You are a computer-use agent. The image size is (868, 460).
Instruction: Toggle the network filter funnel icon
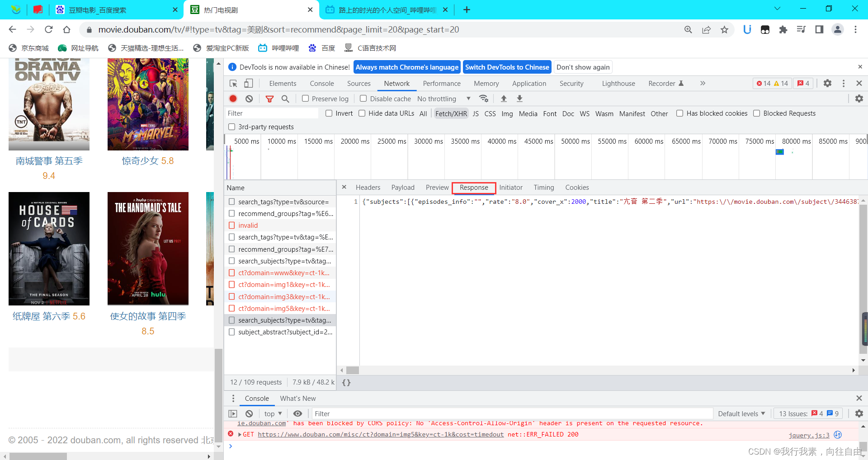click(x=269, y=99)
